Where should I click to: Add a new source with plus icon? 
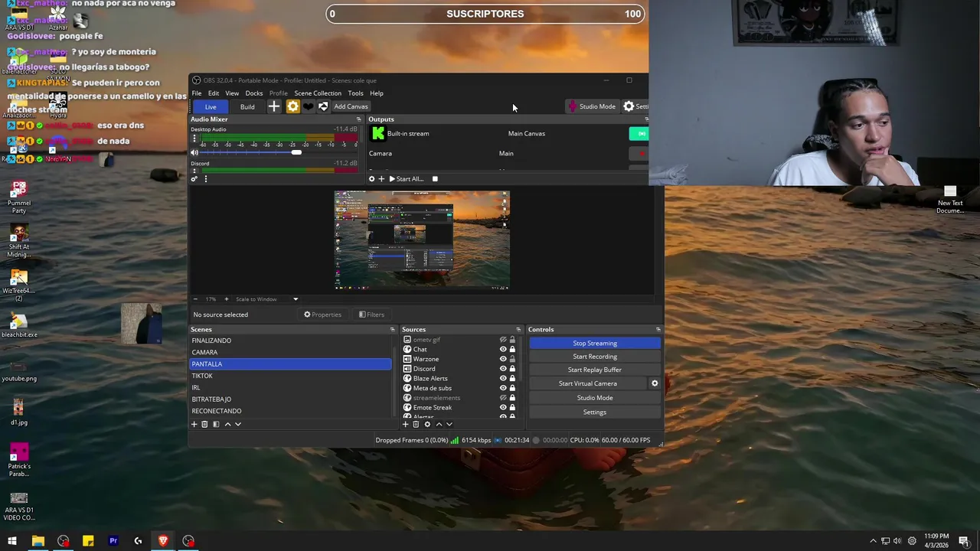406,424
